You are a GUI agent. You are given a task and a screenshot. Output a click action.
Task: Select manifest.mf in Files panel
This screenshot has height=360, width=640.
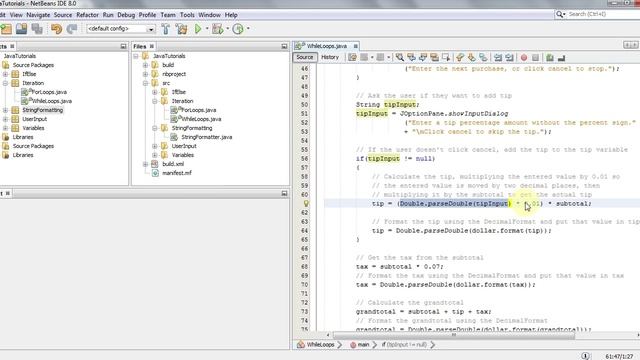click(x=177, y=173)
